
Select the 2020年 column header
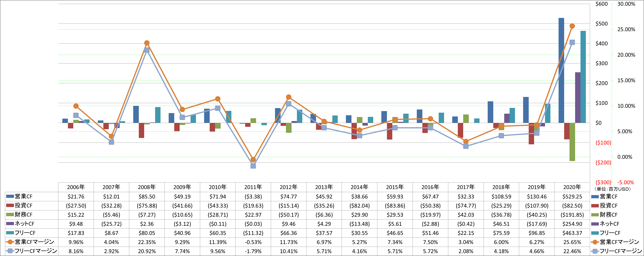[x=572, y=187]
